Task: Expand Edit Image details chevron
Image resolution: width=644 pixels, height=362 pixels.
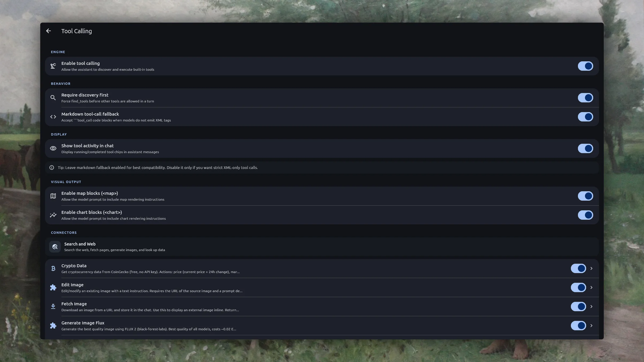Action: pyautogui.click(x=591, y=287)
